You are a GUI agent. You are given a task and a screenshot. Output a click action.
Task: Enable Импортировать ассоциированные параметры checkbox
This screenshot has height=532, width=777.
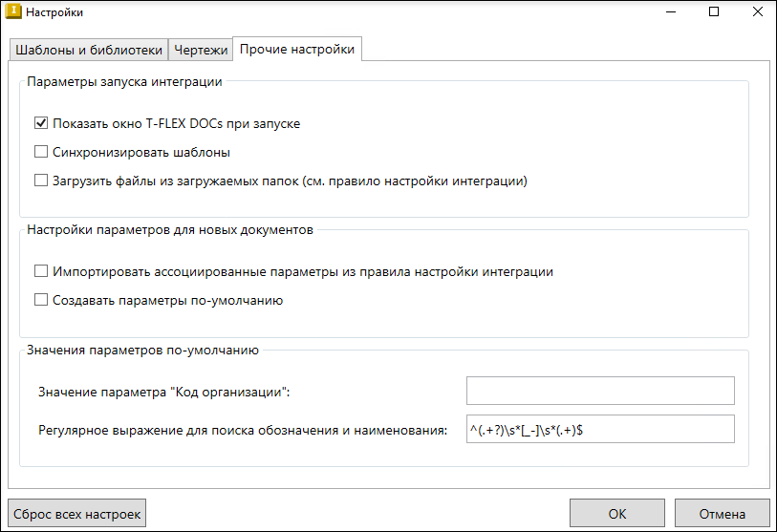tap(41, 271)
